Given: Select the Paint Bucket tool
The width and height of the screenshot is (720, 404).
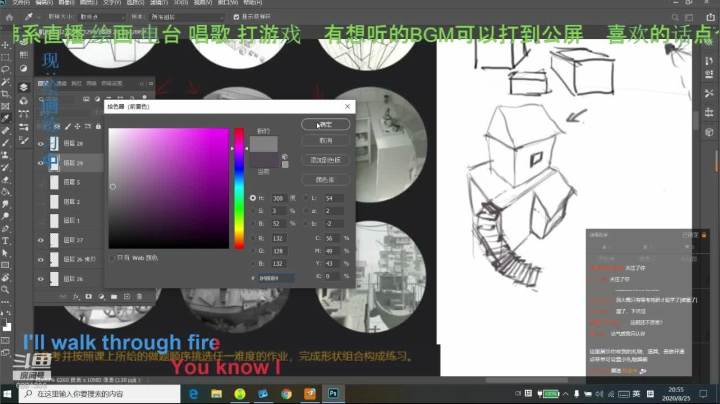Looking at the screenshot, I should [6, 191].
